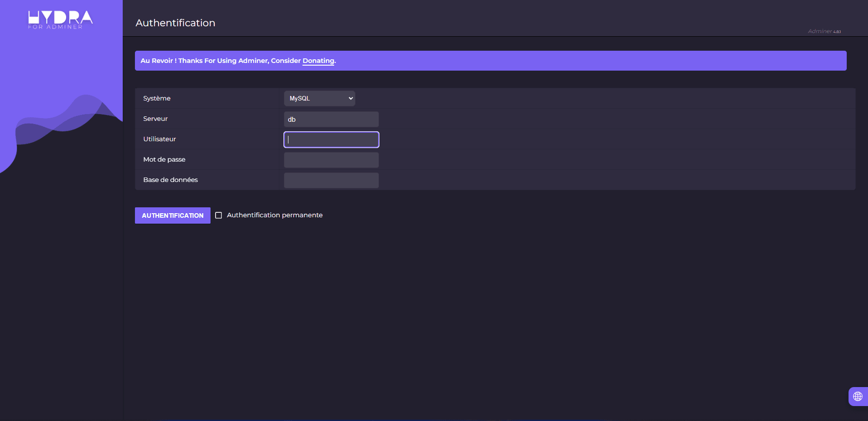This screenshot has width=868, height=421.
Task: Click the Adminer link in header
Action: (819, 31)
